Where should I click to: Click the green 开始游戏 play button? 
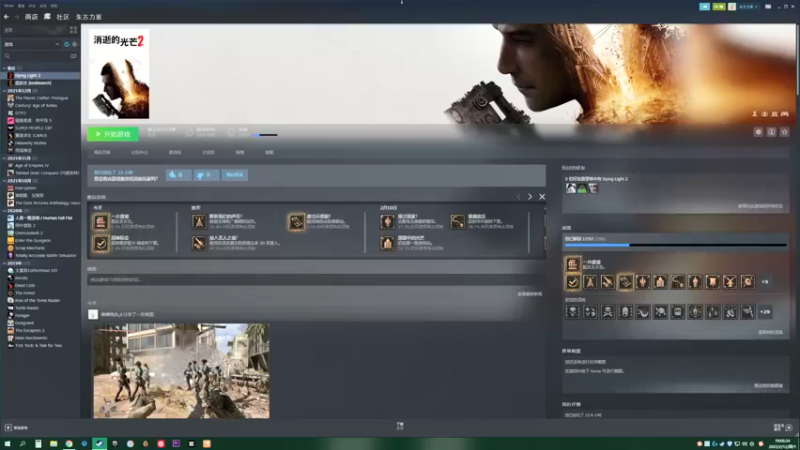113,134
